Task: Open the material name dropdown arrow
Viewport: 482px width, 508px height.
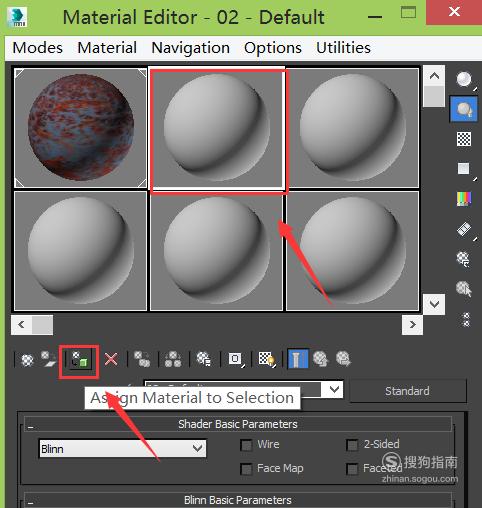Action: coord(334,389)
